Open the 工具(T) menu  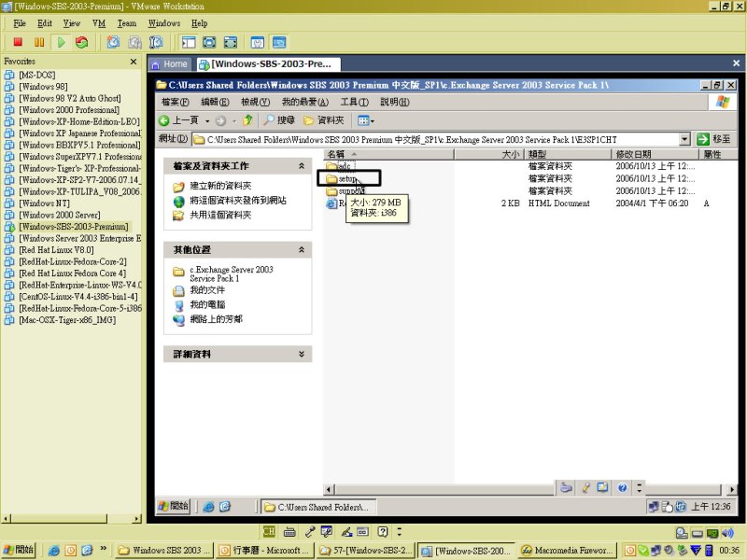tap(355, 102)
